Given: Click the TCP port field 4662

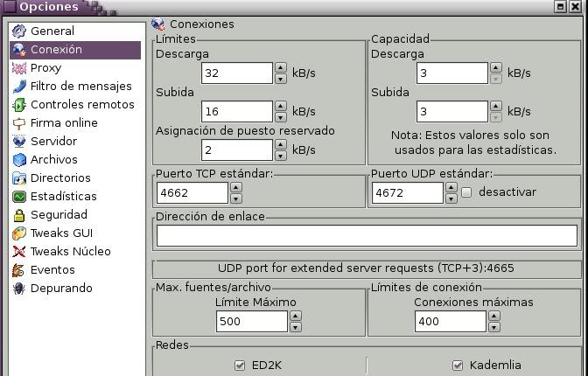Looking at the screenshot, I should [x=192, y=192].
